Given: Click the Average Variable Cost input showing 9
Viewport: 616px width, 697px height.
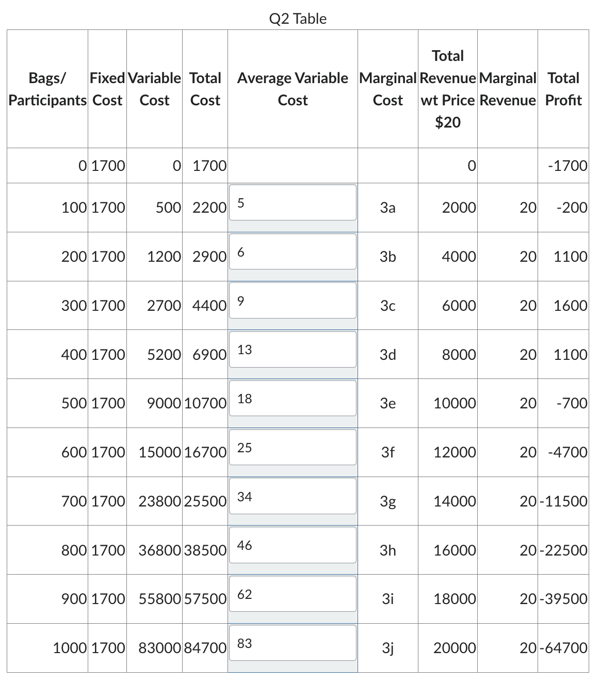Looking at the screenshot, I should pos(293,300).
